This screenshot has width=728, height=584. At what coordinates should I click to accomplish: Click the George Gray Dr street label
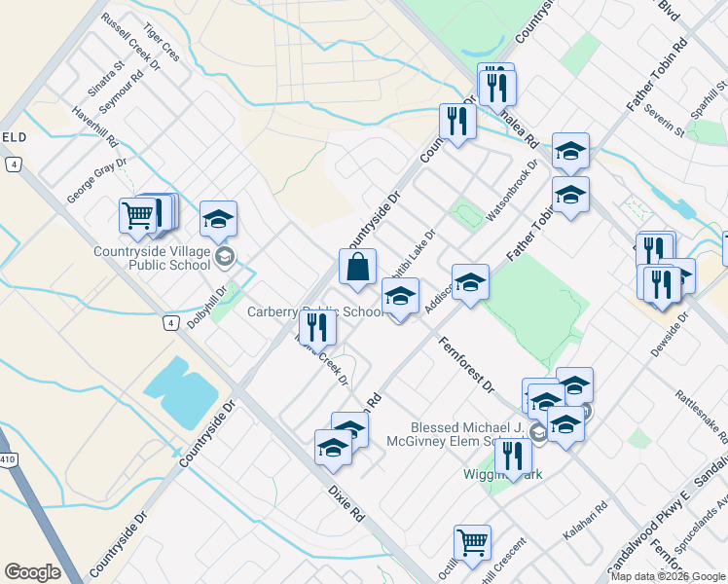(x=96, y=181)
